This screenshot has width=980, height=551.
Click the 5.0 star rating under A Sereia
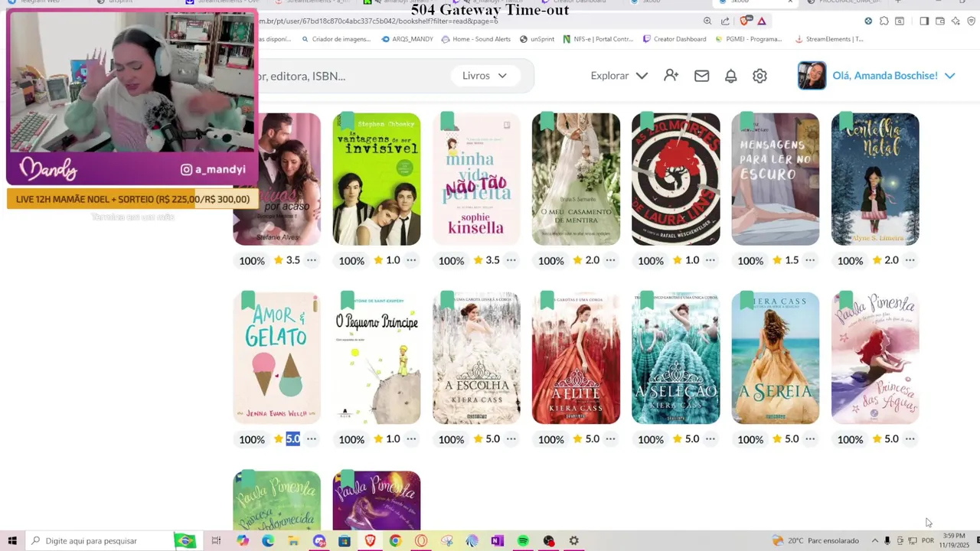(786, 439)
